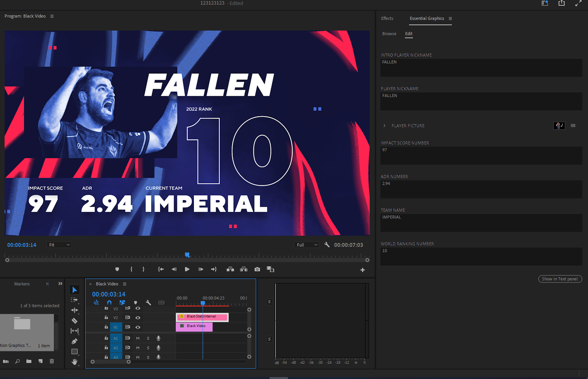Toggle insert sequences as nests
The image size is (588, 379).
(x=96, y=303)
